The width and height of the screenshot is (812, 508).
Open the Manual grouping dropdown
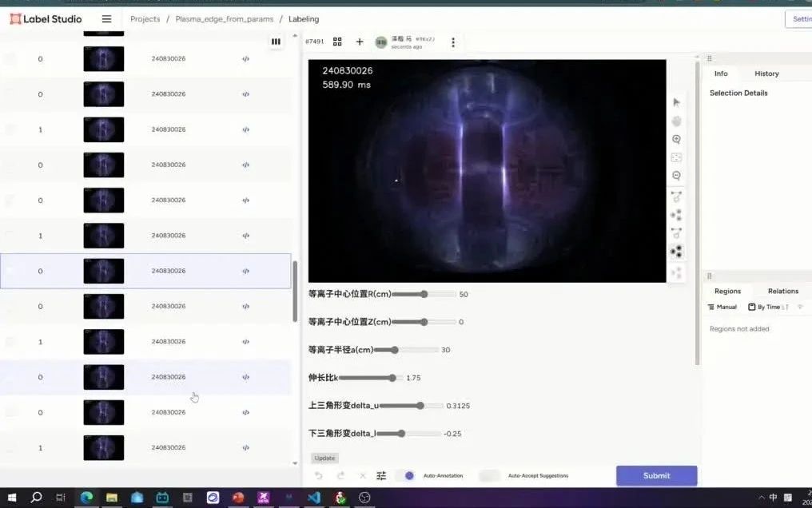[x=722, y=308]
